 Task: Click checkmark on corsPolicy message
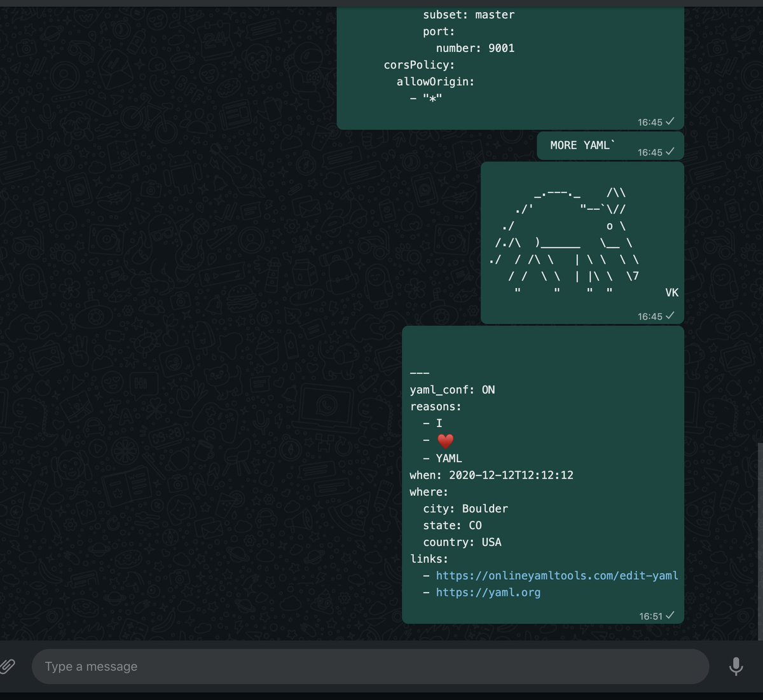(670, 121)
